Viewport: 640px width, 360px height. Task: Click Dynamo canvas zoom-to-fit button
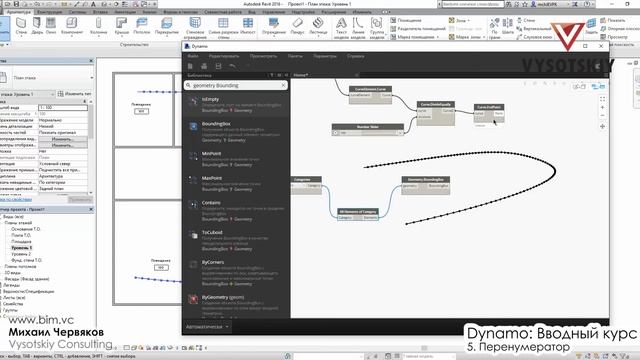[x=602, y=99]
